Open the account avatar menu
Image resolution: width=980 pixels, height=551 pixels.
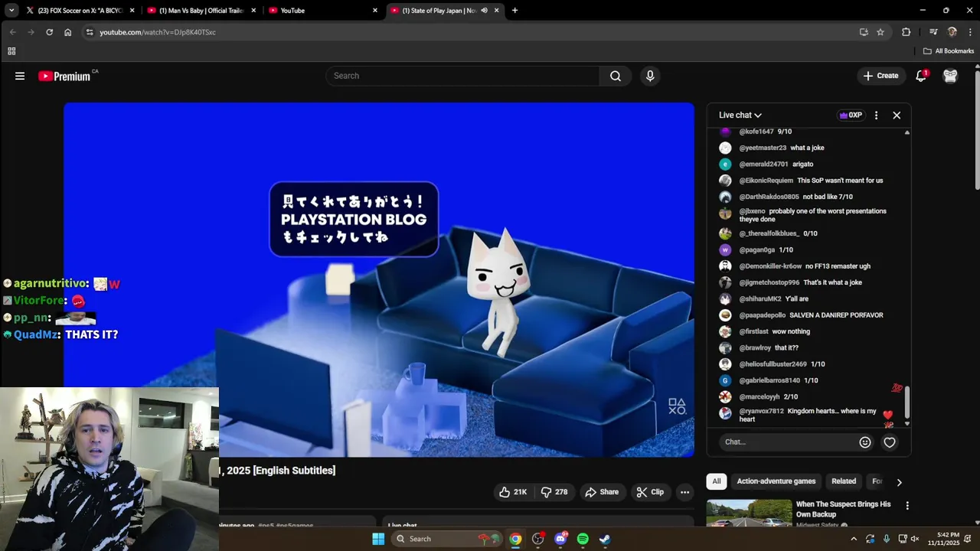click(x=950, y=76)
